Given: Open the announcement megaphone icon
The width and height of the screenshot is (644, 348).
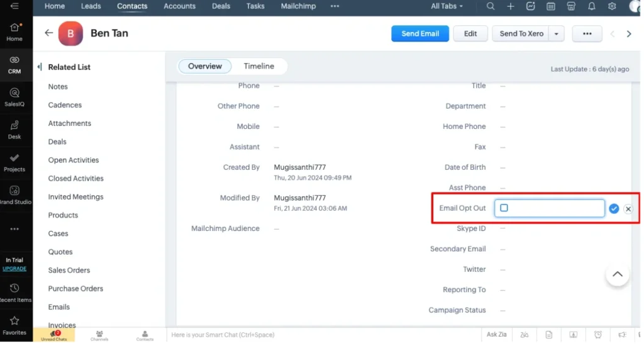Looking at the screenshot, I should pos(622,334).
